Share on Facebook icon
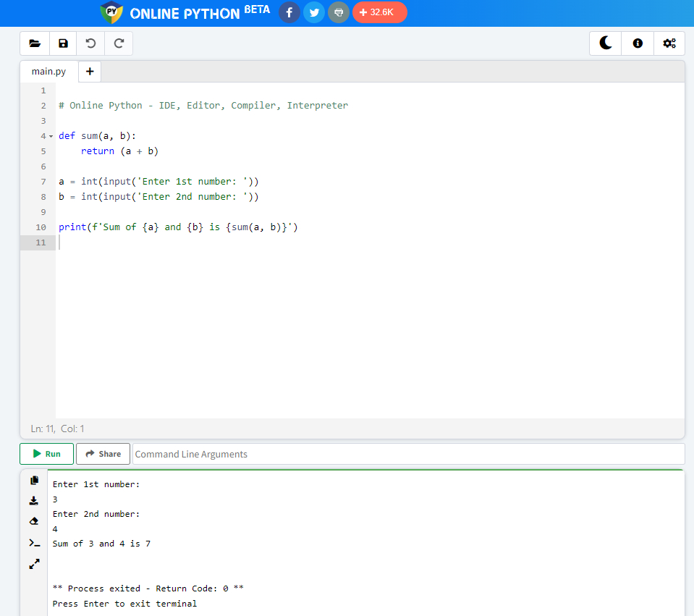Image resolution: width=694 pixels, height=616 pixels. pos(289,12)
